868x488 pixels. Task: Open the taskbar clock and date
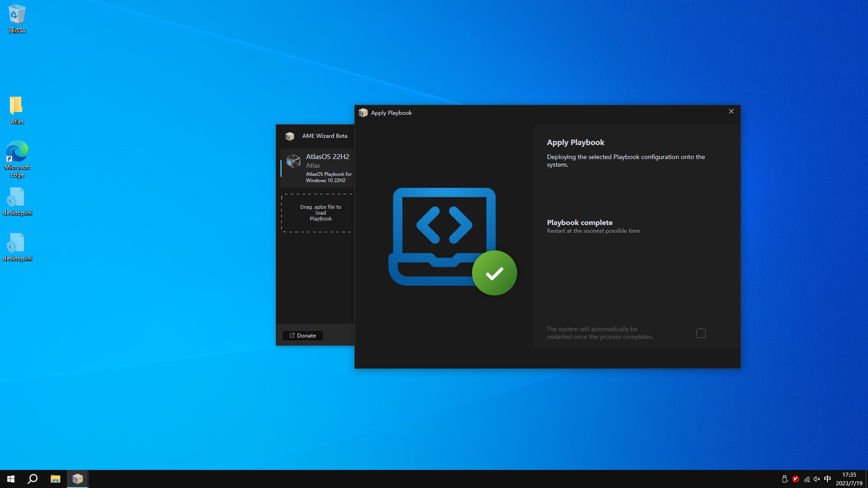849,479
